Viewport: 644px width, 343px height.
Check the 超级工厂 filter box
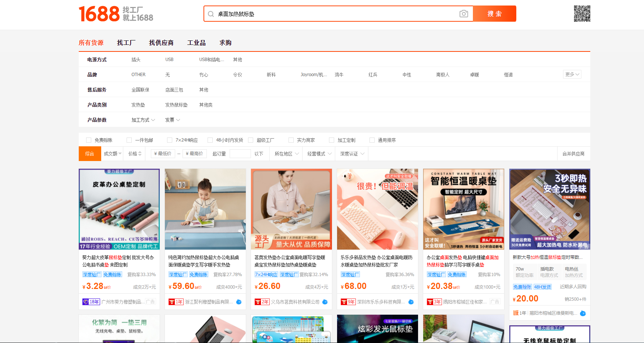tap(251, 140)
